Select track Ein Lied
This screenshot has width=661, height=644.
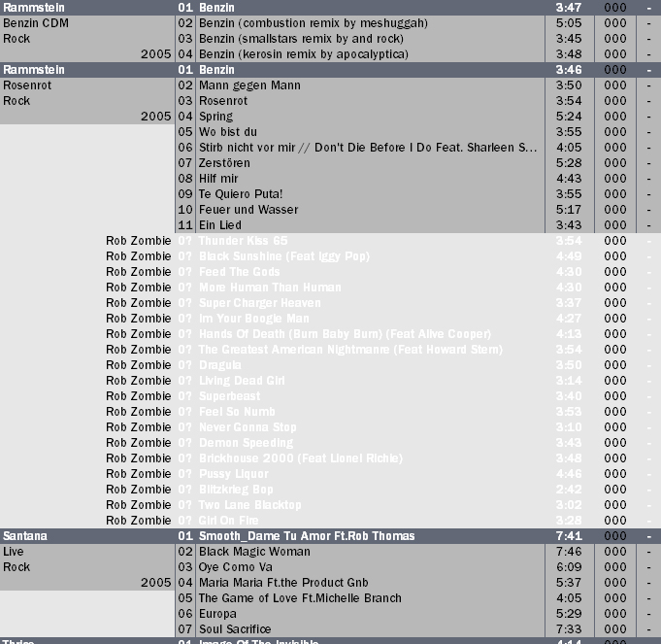[220, 225]
